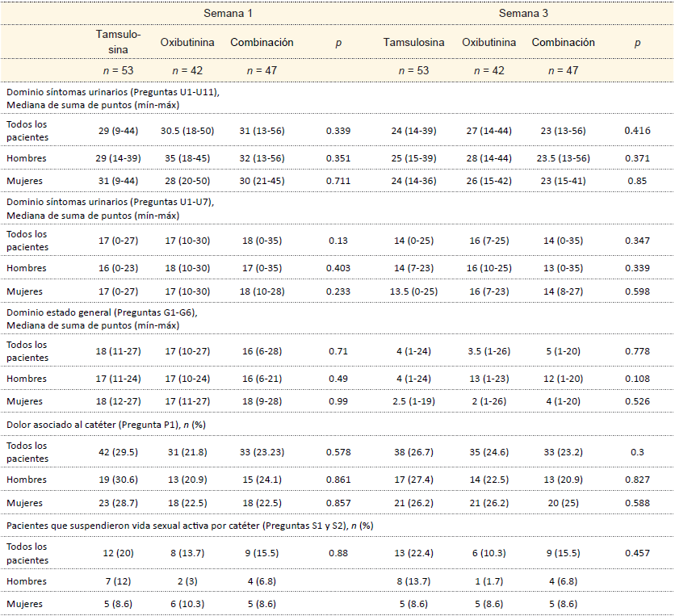This screenshot has width=675, height=616.
Task: Select the cell reading 23.5 (13-56)
Action: (x=562, y=159)
